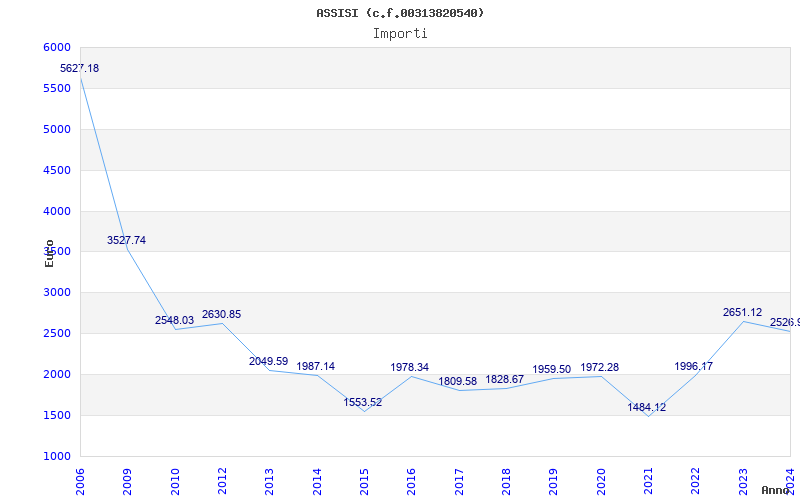
Task: Click the 5500 y-axis tick label
Action: (x=57, y=88)
